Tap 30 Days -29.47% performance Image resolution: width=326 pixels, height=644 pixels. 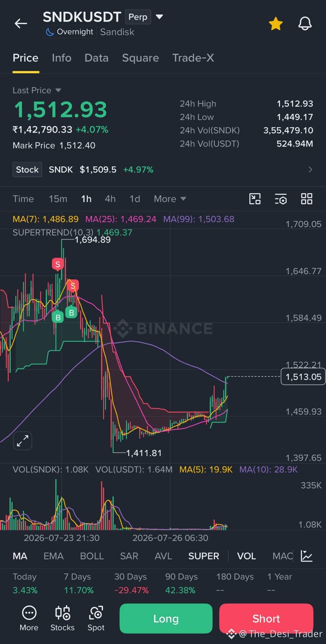tap(131, 583)
